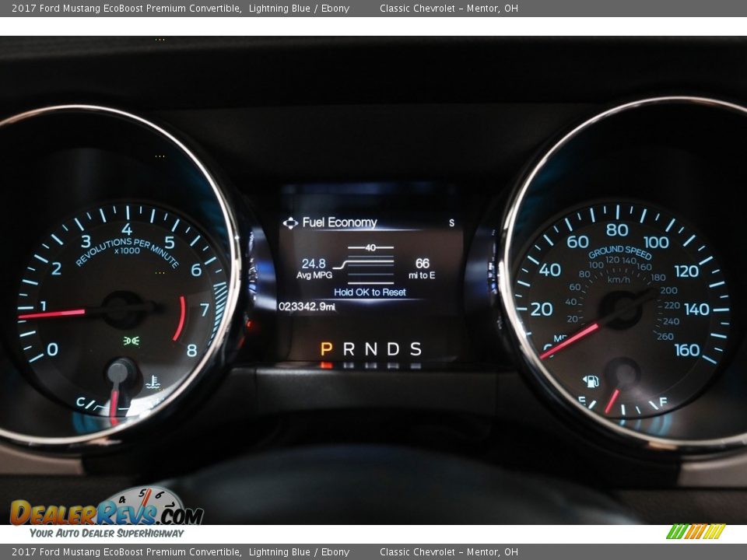
Task: Click the 7 mark on the tachometer
Action: [205, 310]
